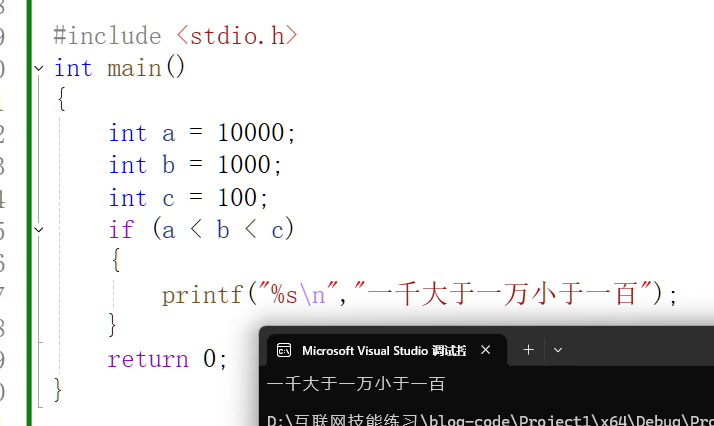Click the condition 'a < b < c'
The height and width of the screenshot is (426, 714).
click(224, 229)
